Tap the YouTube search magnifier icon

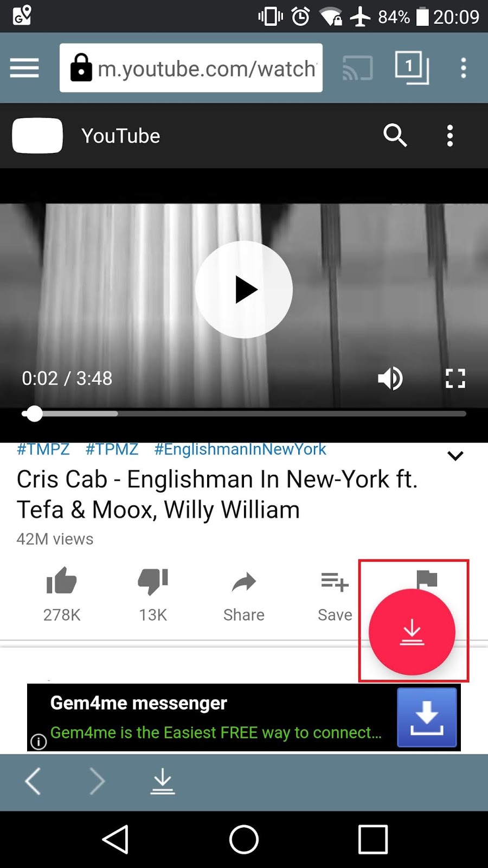coord(395,135)
